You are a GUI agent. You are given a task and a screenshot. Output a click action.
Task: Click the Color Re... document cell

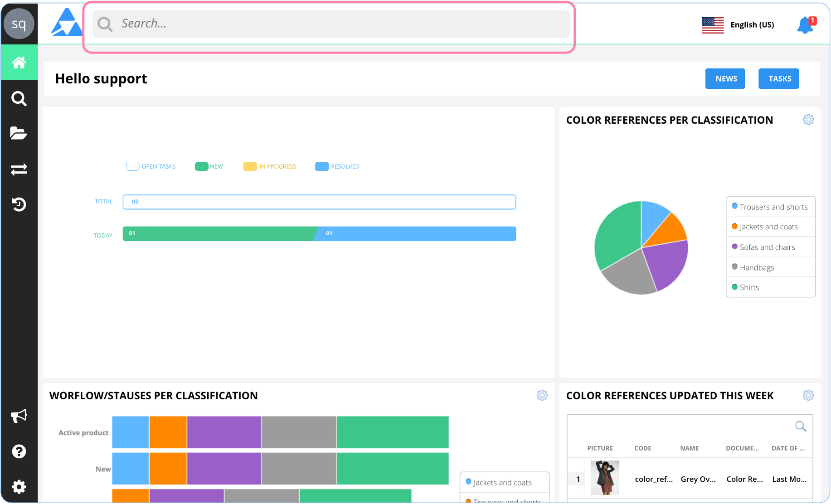pyautogui.click(x=744, y=479)
